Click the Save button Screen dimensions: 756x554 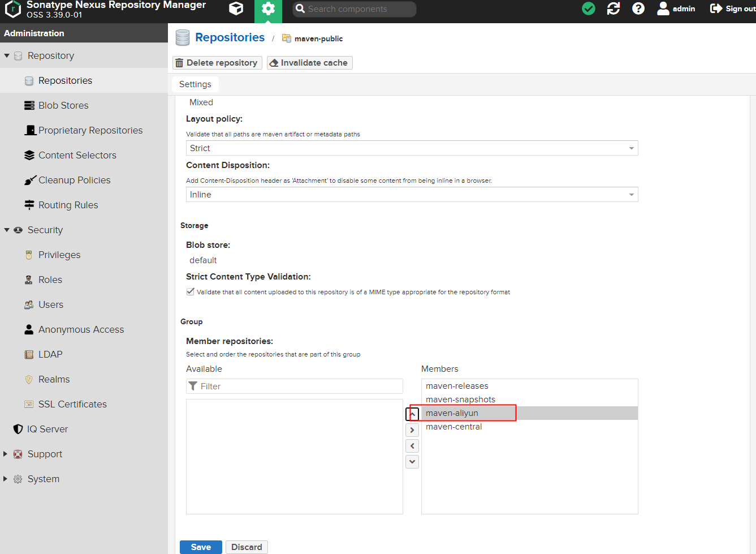(x=201, y=547)
